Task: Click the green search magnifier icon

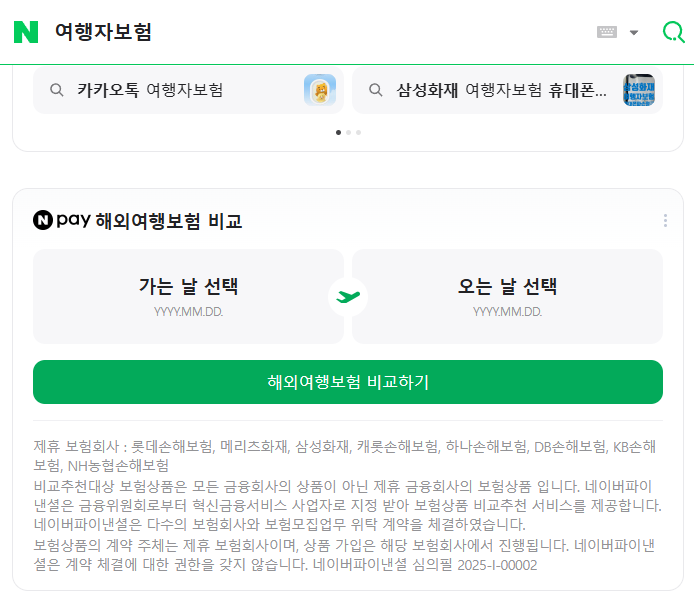Action: [x=673, y=32]
